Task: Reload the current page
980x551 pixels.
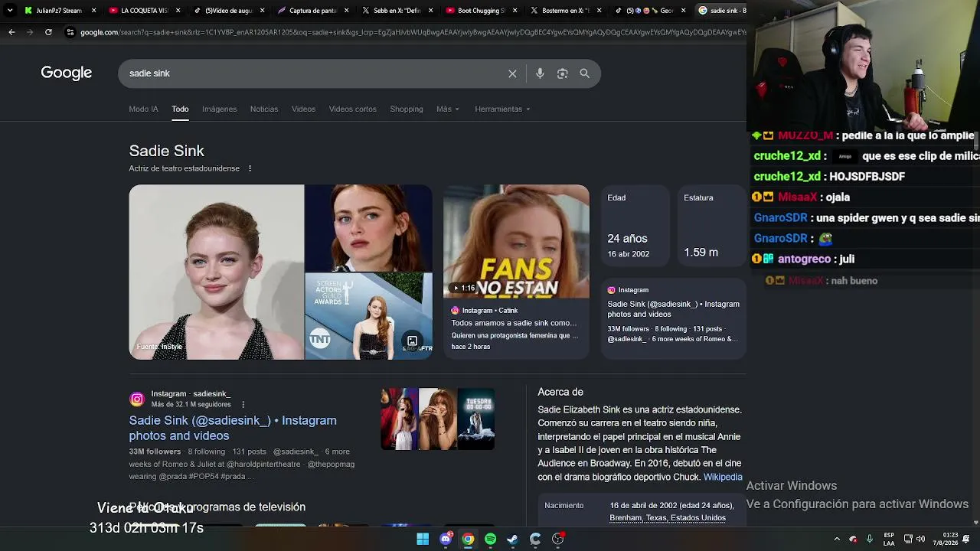Action: click(x=48, y=32)
